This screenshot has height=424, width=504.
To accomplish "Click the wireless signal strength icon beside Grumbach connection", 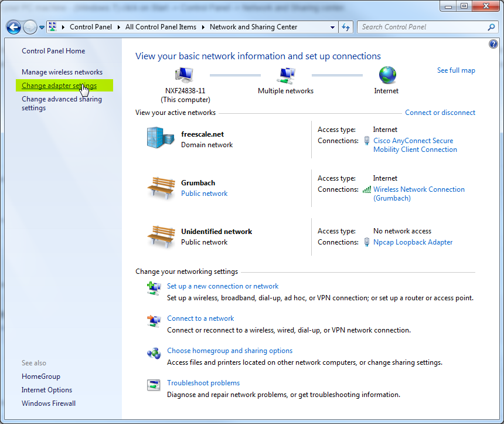I will 366,189.
